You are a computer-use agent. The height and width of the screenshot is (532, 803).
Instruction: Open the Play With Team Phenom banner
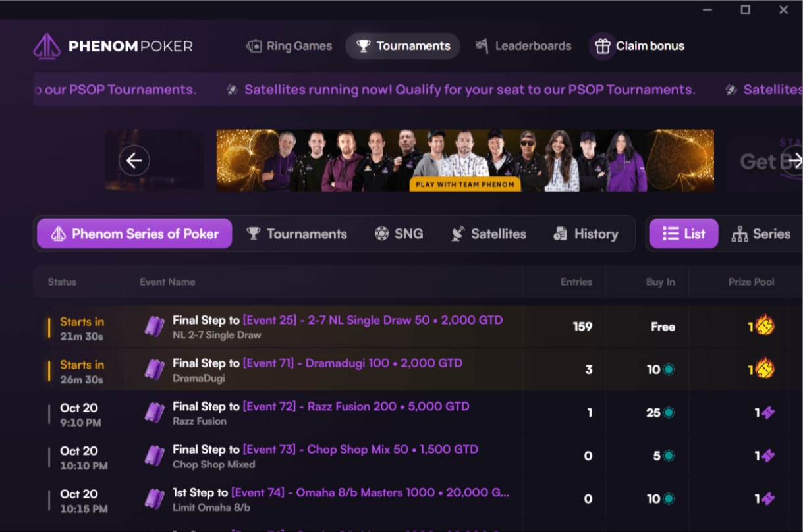pyautogui.click(x=465, y=161)
